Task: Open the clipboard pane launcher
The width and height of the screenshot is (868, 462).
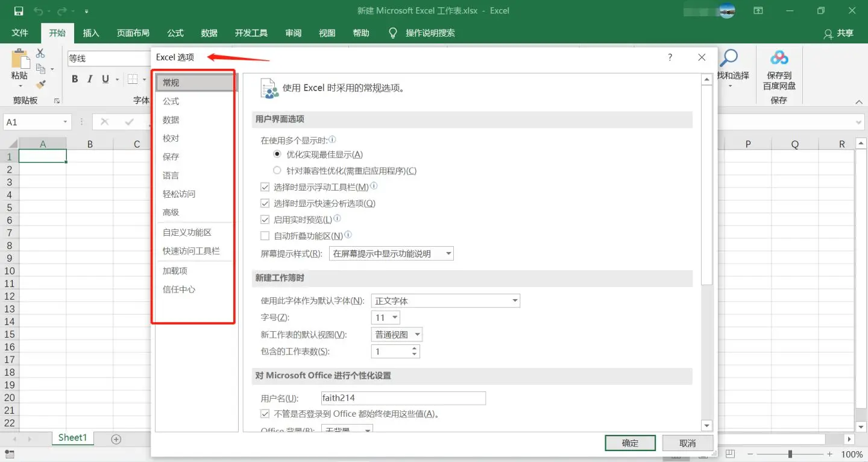Action: click(57, 101)
